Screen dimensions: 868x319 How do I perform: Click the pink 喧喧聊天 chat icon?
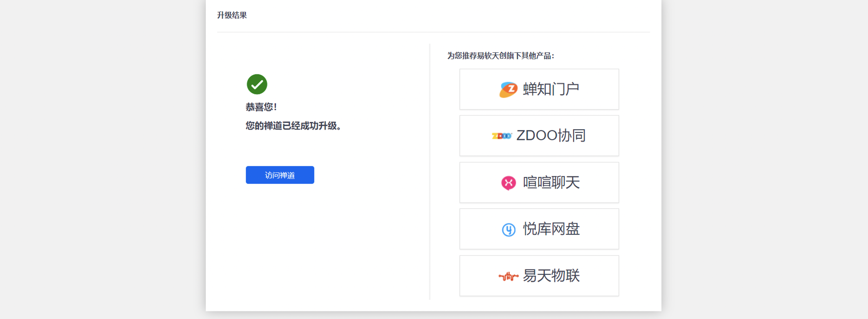point(508,183)
